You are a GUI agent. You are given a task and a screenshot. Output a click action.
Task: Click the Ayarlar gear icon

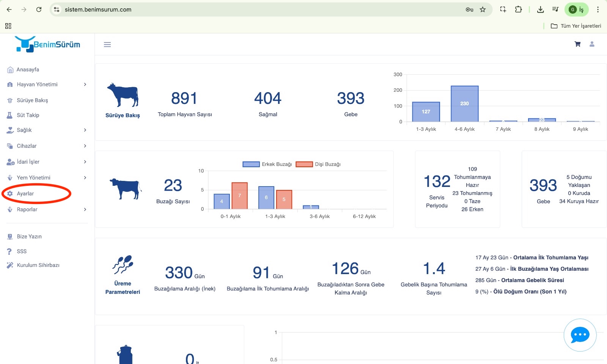10,194
